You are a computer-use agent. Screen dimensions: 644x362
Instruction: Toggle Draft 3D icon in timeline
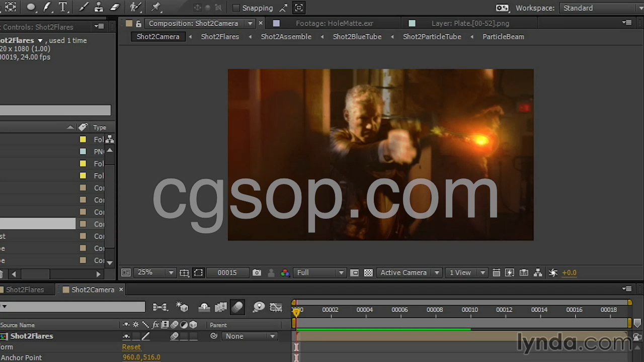pyautogui.click(x=182, y=307)
